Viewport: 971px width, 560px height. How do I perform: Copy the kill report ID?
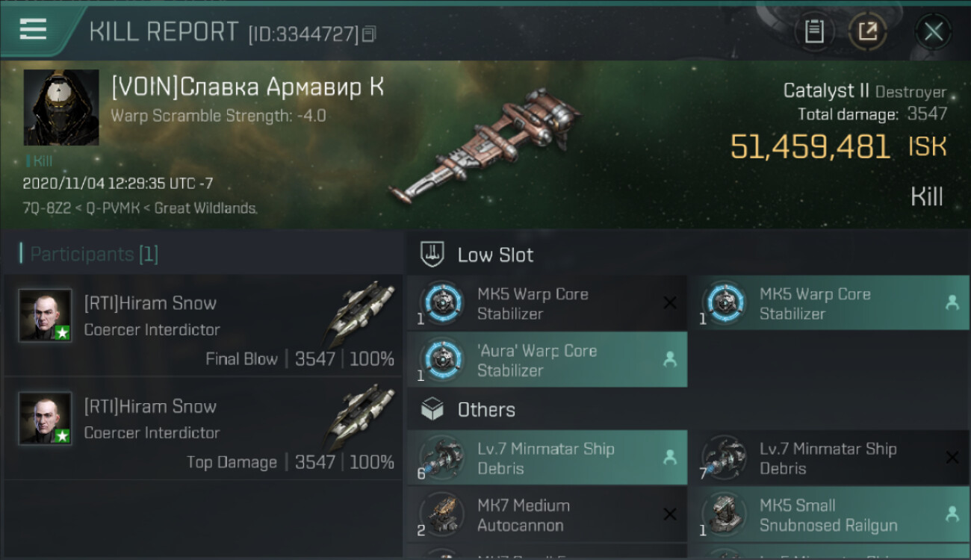[370, 34]
